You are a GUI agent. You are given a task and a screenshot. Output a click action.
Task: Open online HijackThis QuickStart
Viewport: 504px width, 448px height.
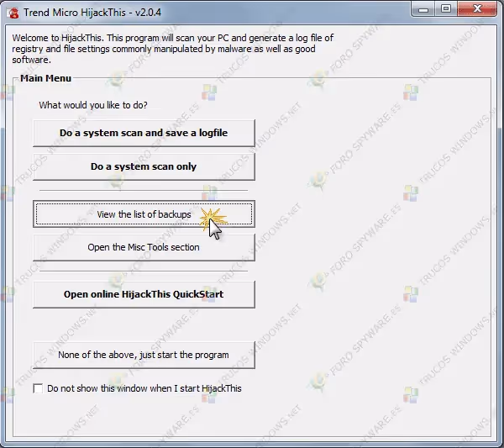click(144, 294)
